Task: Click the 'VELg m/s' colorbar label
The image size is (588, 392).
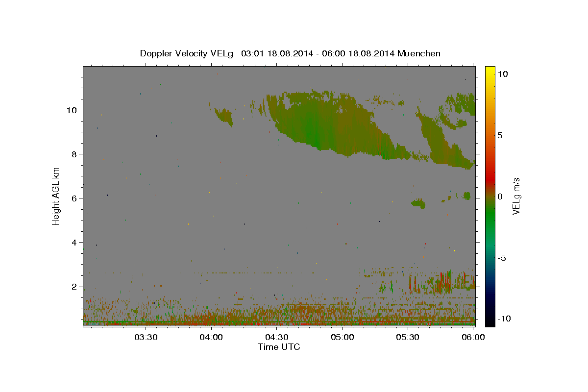Action: point(516,196)
